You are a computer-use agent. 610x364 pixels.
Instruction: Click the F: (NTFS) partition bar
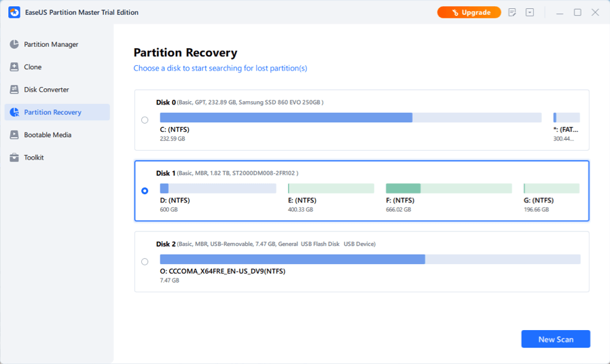coord(448,188)
